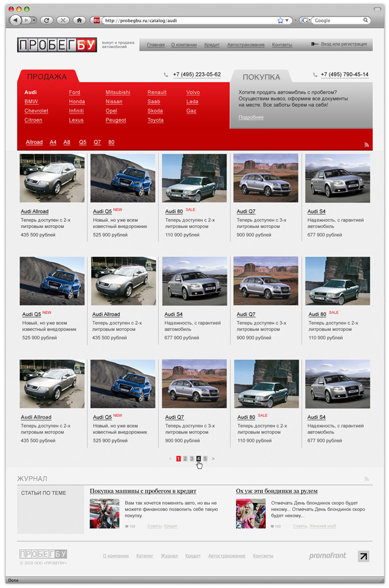Choose the Skoda brand link

(x=155, y=111)
